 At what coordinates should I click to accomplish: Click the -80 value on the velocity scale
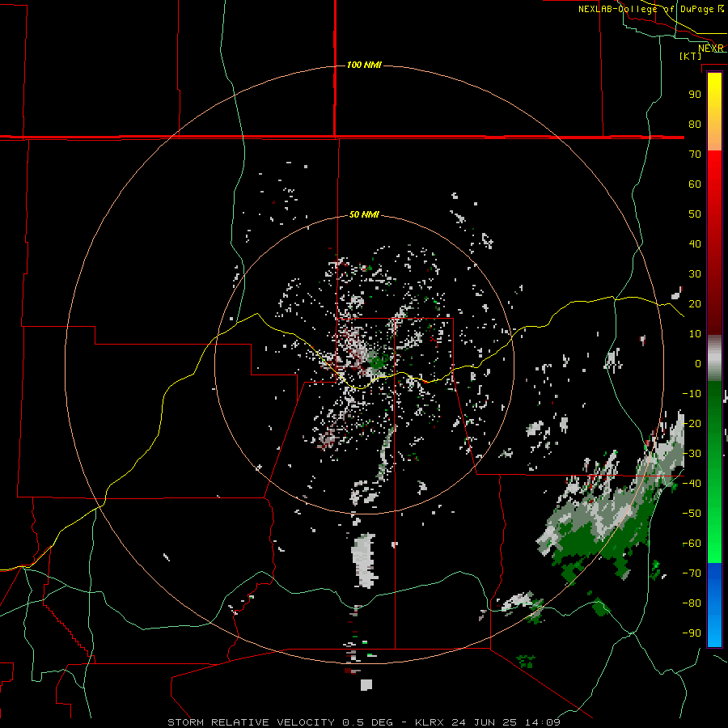point(692,603)
